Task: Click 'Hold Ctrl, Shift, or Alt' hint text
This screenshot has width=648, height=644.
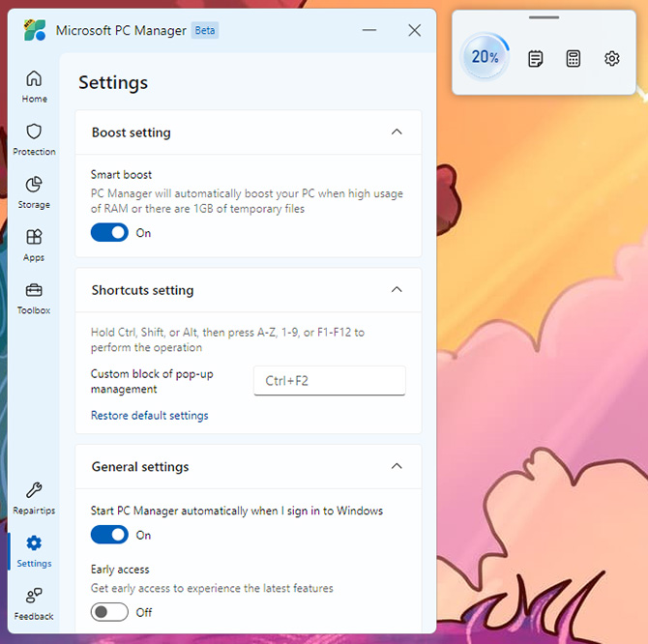Action: (x=227, y=340)
